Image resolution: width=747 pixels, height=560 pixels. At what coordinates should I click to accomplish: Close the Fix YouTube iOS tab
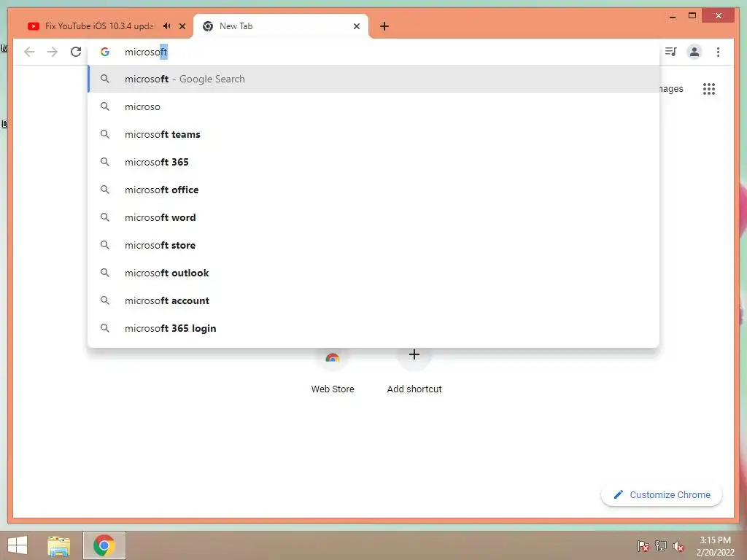(182, 26)
